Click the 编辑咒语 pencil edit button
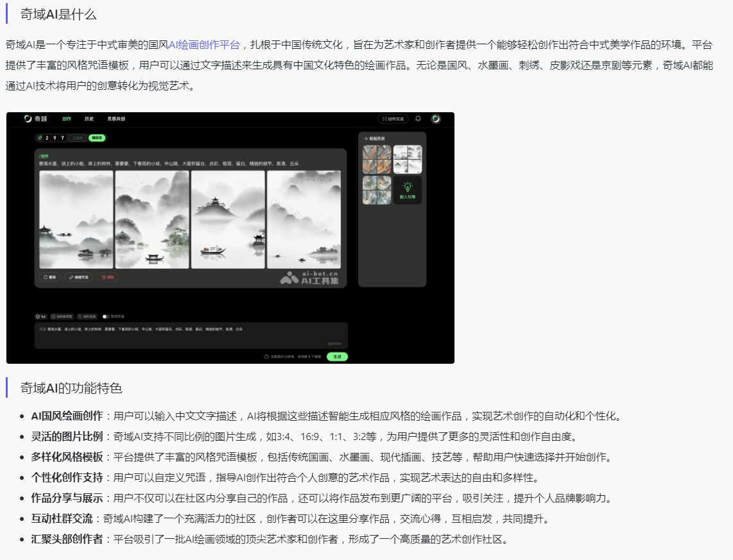The width and height of the screenshot is (733, 560). (78, 277)
